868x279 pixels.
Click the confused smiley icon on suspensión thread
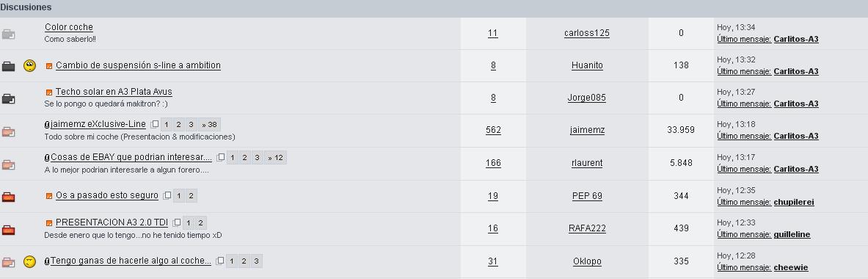[x=30, y=66]
